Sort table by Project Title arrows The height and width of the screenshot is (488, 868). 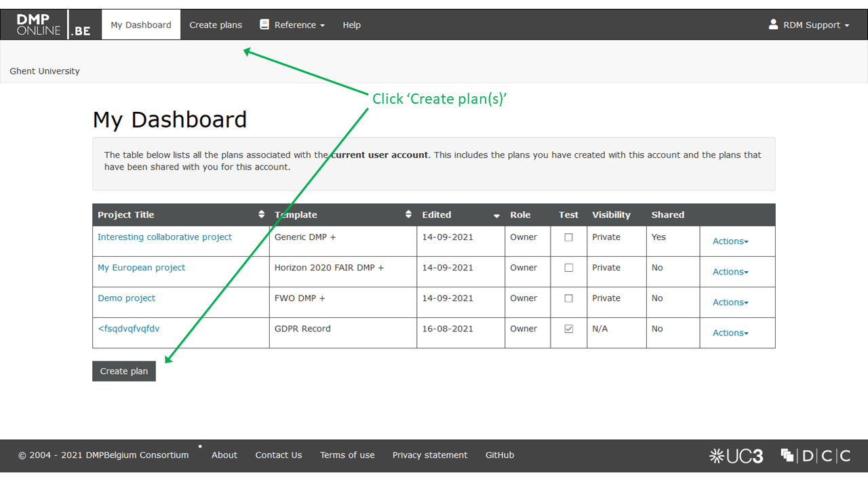(x=262, y=214)
